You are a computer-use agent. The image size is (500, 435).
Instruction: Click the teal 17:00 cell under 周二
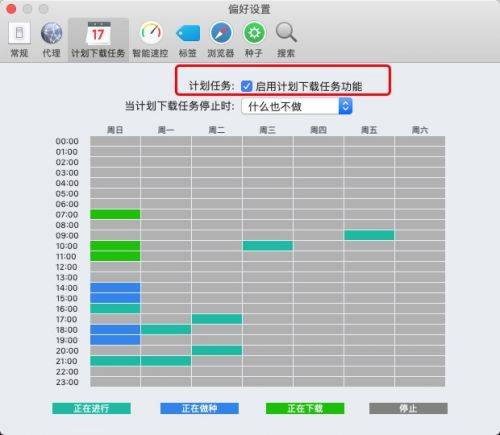click(217, 319)
